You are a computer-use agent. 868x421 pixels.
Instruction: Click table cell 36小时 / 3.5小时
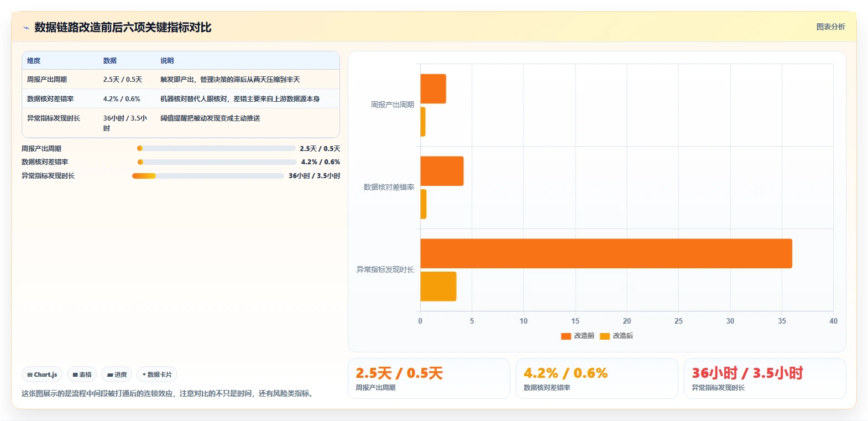pos(126,123)
